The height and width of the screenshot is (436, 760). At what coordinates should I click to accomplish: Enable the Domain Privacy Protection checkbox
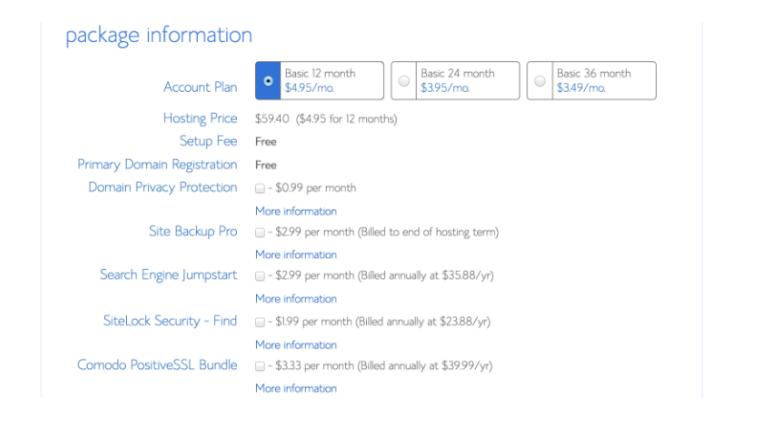click(x=260, y=188)
